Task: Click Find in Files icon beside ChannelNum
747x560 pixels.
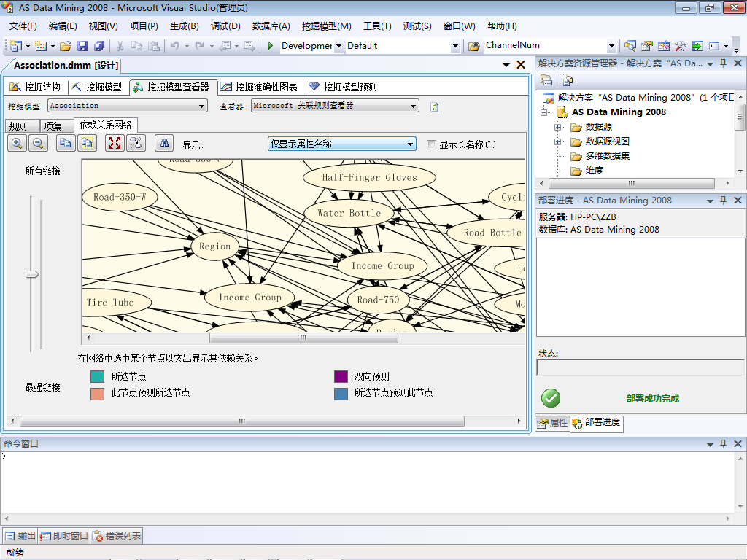Action: pyautogui.click(x=473, y=46)
